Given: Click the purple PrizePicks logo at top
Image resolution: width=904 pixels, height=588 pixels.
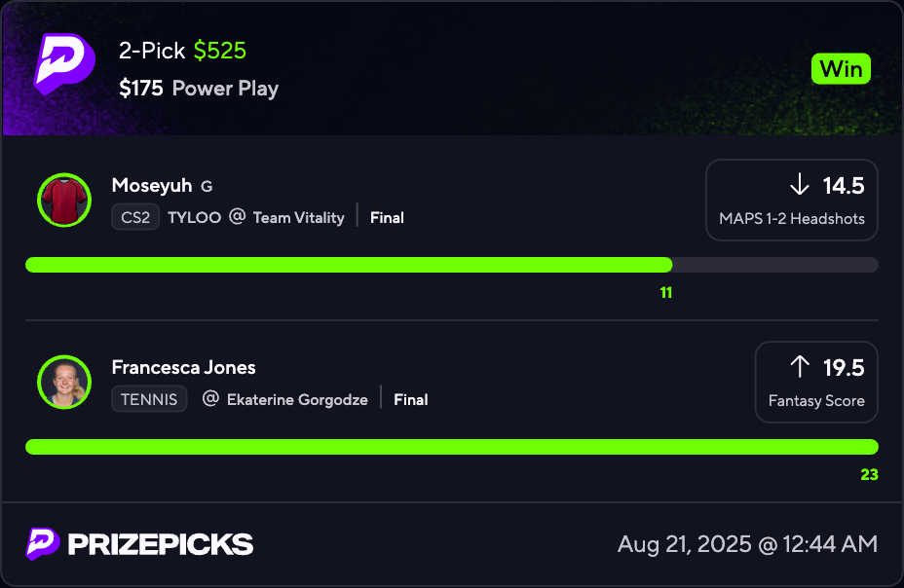Looking at the screenshot, I should tap(64, 62).
